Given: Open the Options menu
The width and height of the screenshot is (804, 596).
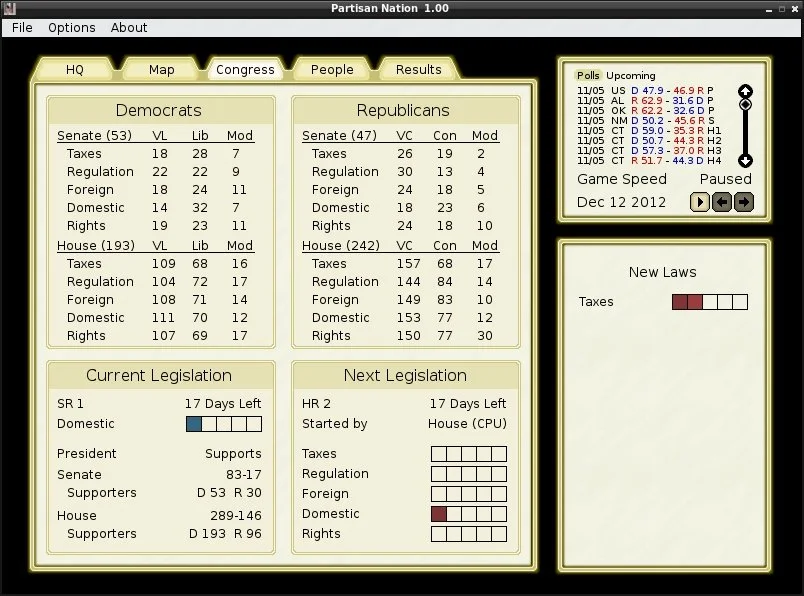Looking at the screenshot, I should click(71, 28).
